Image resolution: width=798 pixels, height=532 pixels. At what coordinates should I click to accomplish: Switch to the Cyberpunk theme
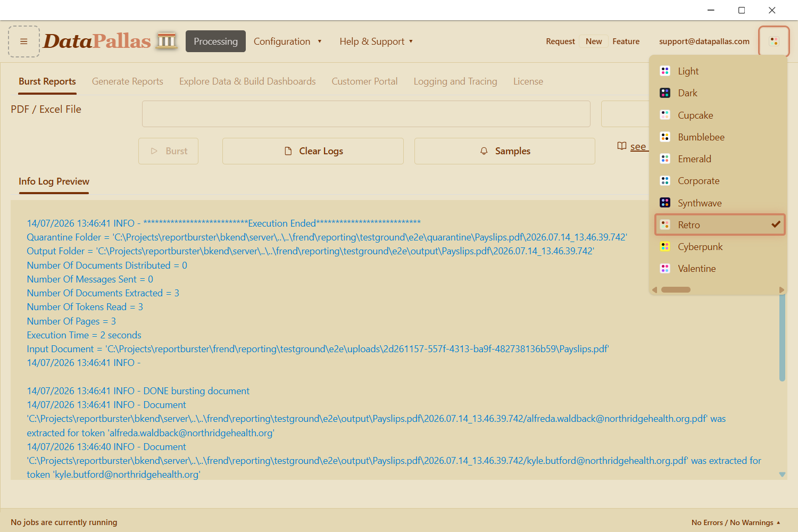720,246
